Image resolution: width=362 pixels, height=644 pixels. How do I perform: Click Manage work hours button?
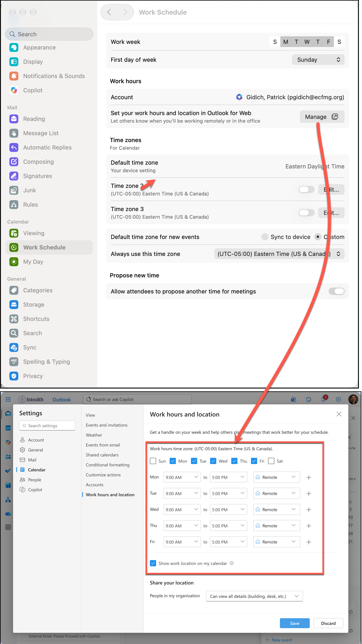[x=322, y=117]
